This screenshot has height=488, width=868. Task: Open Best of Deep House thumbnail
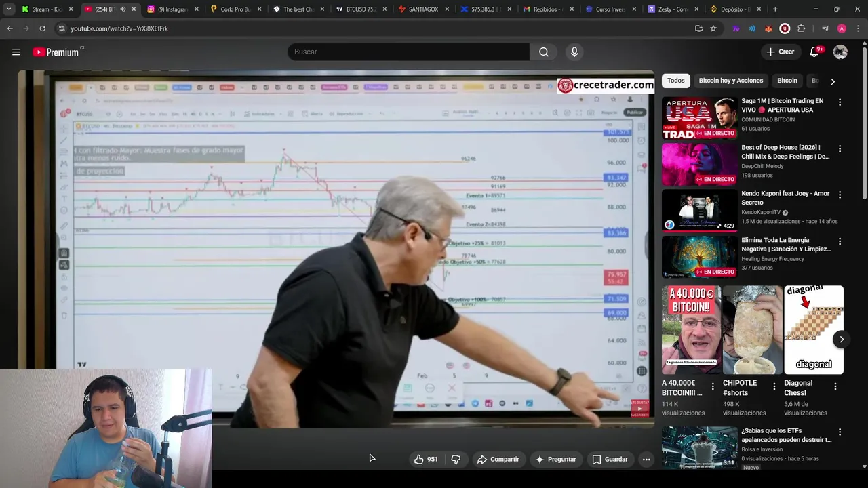tap(699, 164)
